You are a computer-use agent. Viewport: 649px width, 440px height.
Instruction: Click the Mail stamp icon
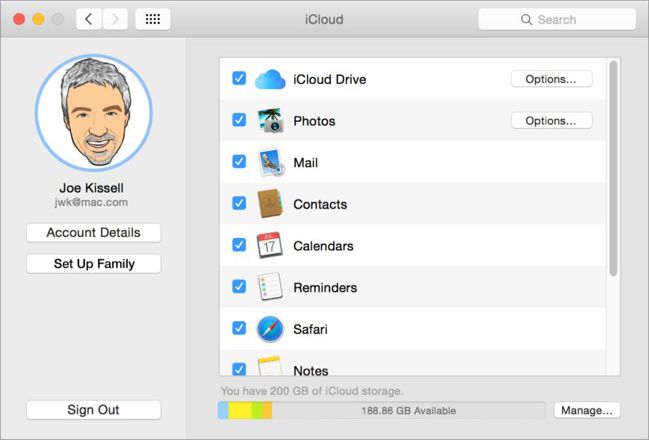coord(271,162)
